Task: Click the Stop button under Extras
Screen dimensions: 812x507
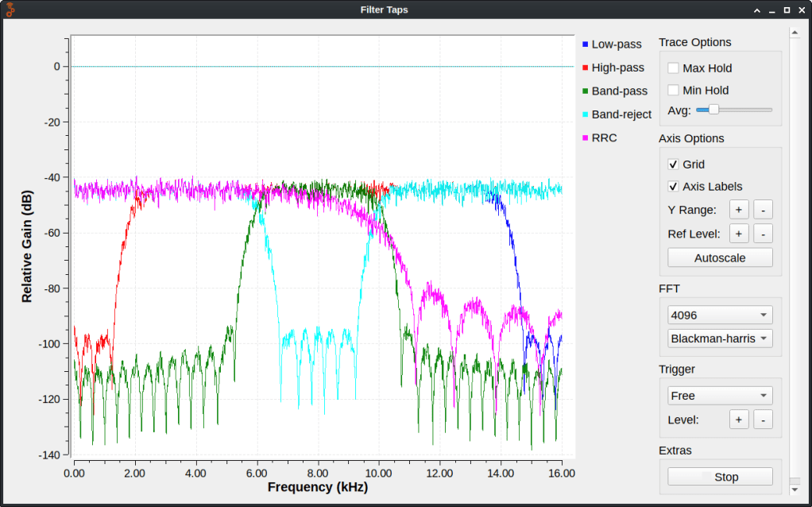Action: coord(720,477)
